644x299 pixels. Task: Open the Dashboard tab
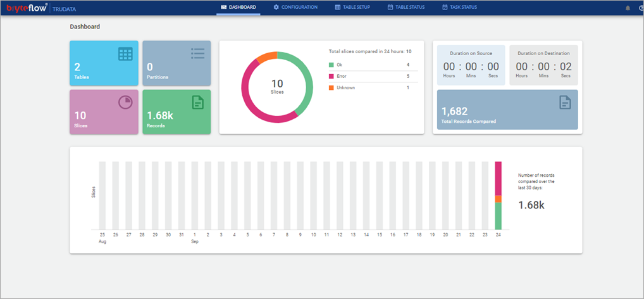pos(238,8)
